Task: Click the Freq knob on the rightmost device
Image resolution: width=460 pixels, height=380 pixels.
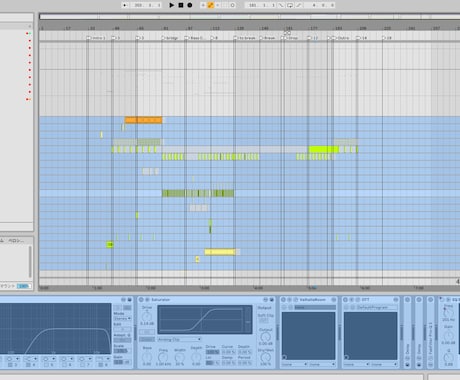Action: (448, 313)
